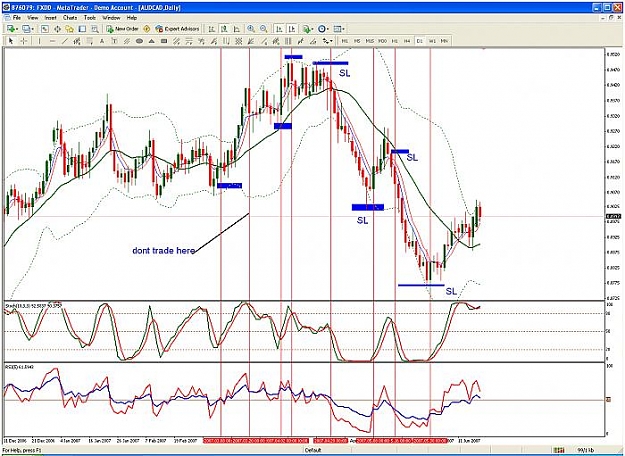The height and width of the screenshot is (456, 625).
Task: Toggle chart shift
Action: pyautogui.click(x=292, y=29)
